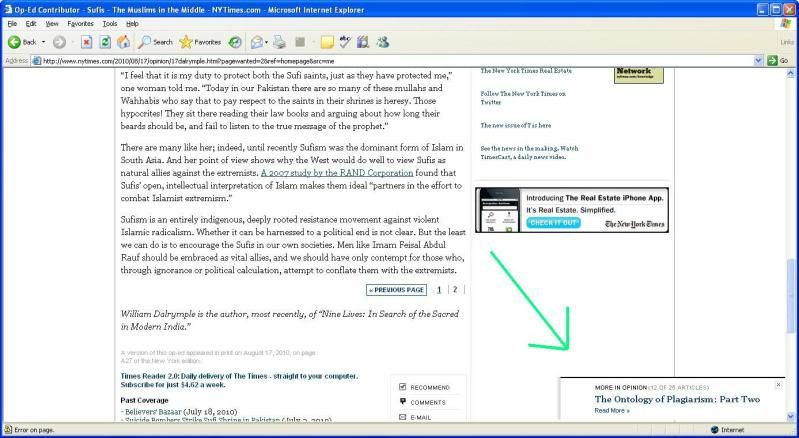Open the yellow note toolbar icon

327,42
